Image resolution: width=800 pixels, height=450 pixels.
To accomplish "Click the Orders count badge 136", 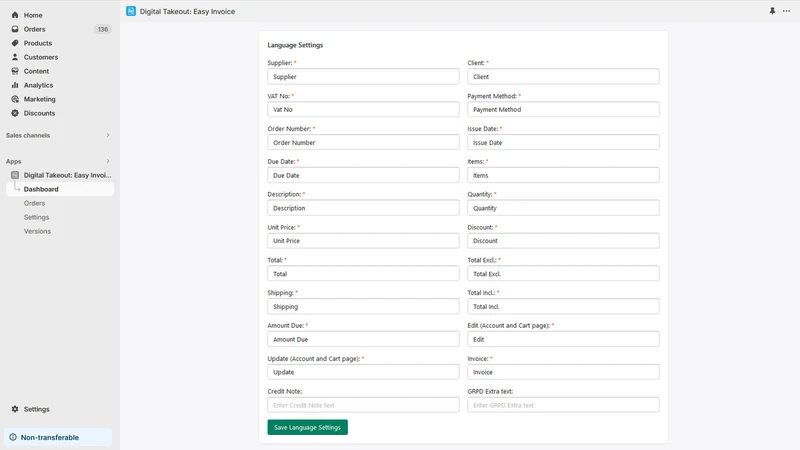I will 103,29.
